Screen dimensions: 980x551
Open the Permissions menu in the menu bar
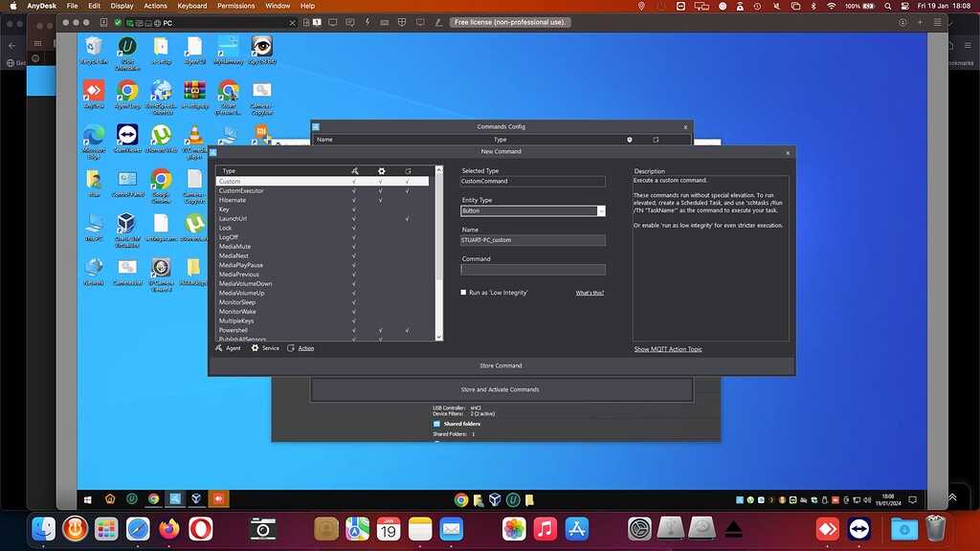pos(235,6)
